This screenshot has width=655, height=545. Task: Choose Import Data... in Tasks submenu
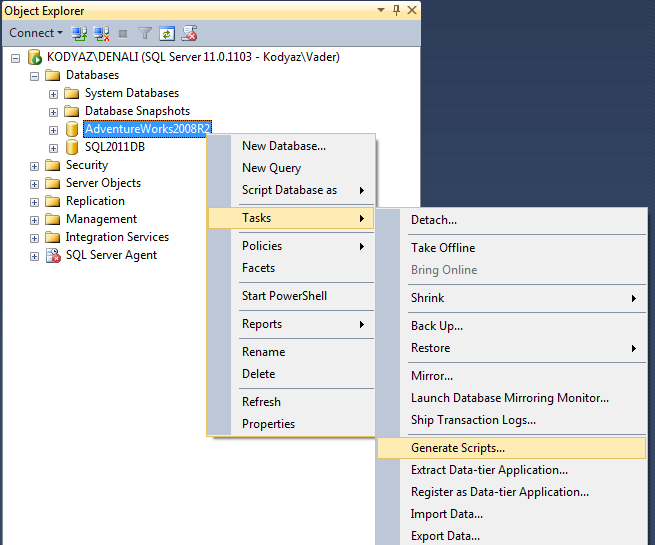click(511, 515)
